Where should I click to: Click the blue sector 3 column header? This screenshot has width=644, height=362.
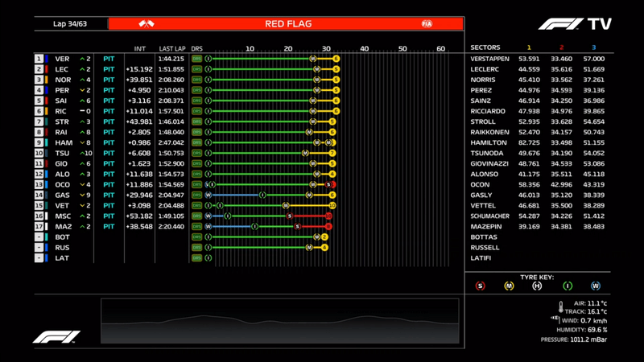593,47
